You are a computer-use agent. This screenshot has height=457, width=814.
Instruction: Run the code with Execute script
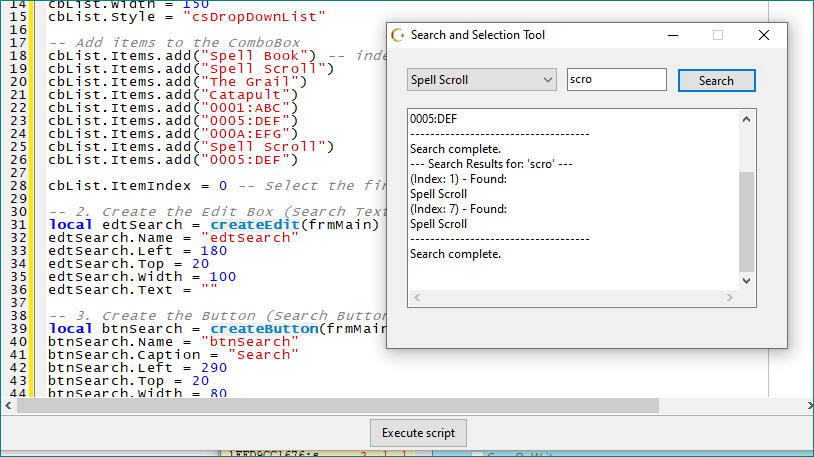coord(418,433)
